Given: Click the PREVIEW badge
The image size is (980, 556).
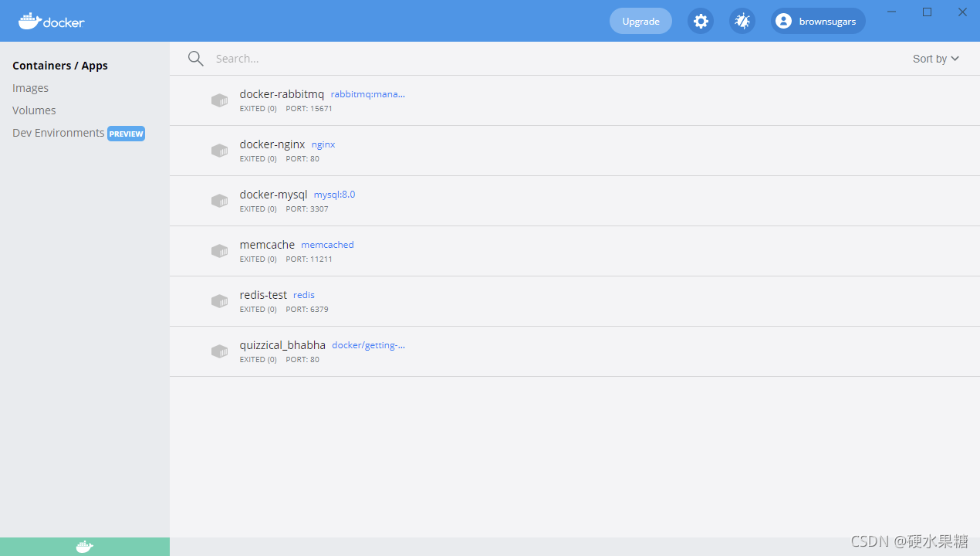Looking at the screenshot, I should coord(126,134).
